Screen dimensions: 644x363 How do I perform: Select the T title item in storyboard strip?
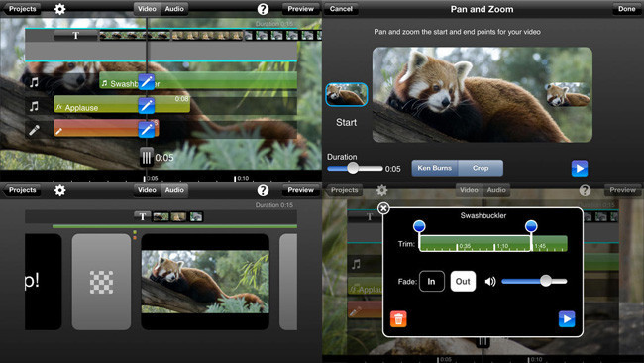(x=142, y=216)
